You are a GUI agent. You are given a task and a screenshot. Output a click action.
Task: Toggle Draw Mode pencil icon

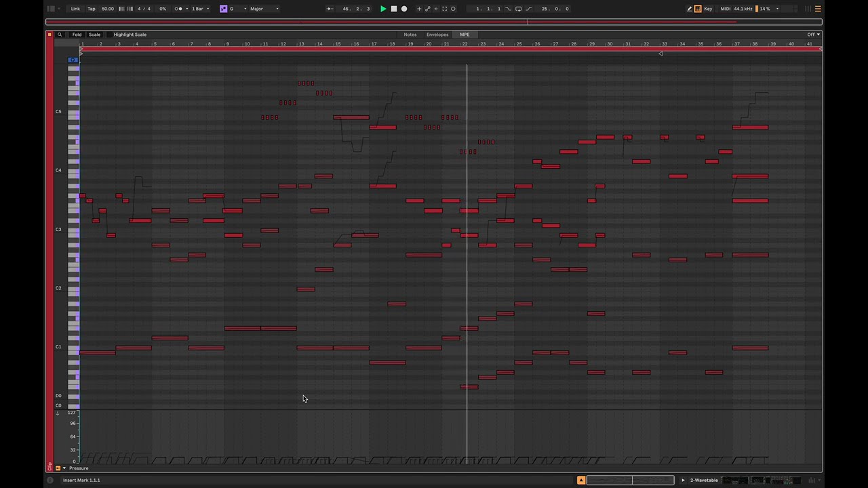(x=689, y=9)
